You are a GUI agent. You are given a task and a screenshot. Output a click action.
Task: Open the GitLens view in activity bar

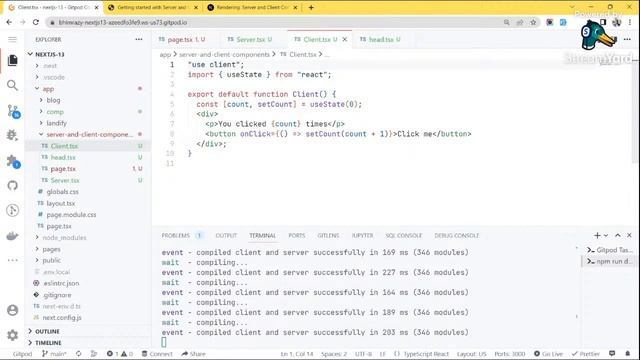tap(13, 210)
